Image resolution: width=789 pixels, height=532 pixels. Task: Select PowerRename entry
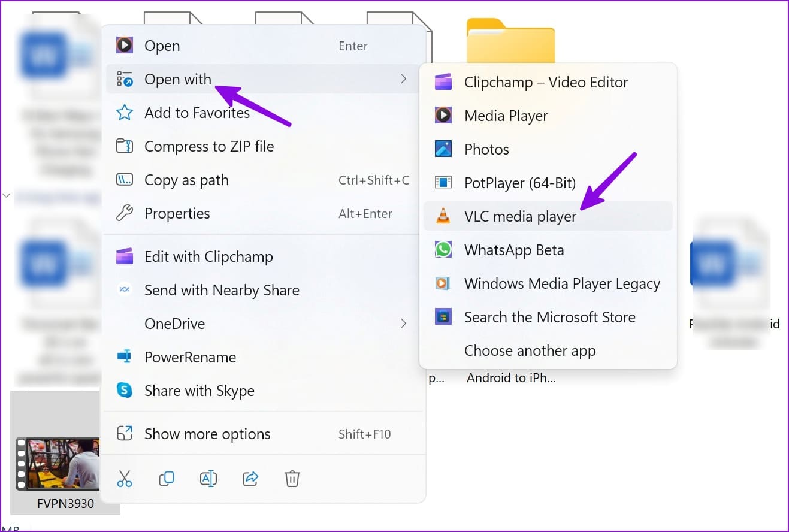(x=264, y=357)
